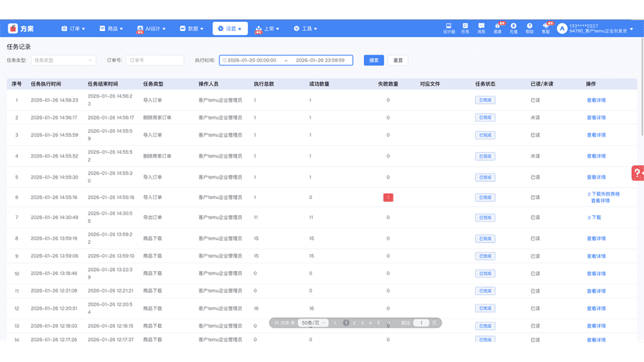This screenshot has width=644, height=362.
Task: Click the 邀请 gift icon
Action: click(497, 28)
